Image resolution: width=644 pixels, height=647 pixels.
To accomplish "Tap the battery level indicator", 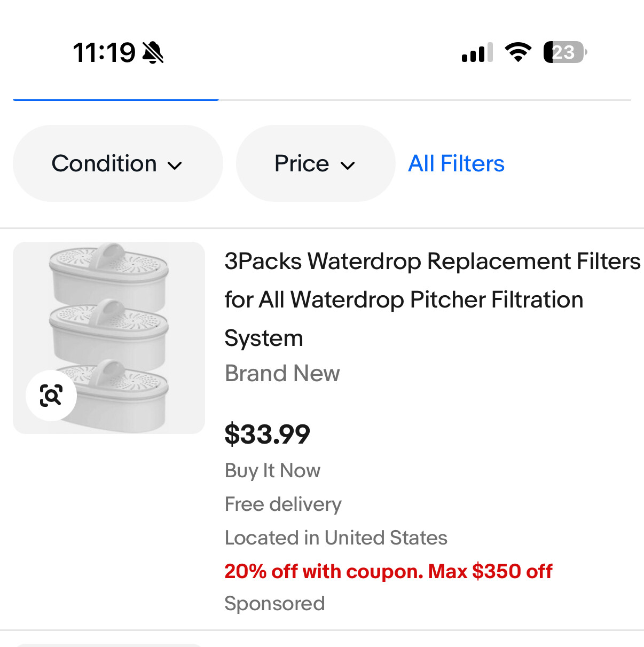I will (564, 52).
